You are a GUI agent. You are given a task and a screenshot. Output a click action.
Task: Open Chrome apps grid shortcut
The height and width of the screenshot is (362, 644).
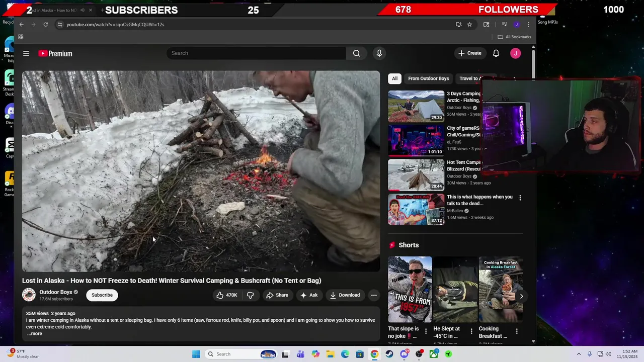pyautogui.click(x=21, y=37)
